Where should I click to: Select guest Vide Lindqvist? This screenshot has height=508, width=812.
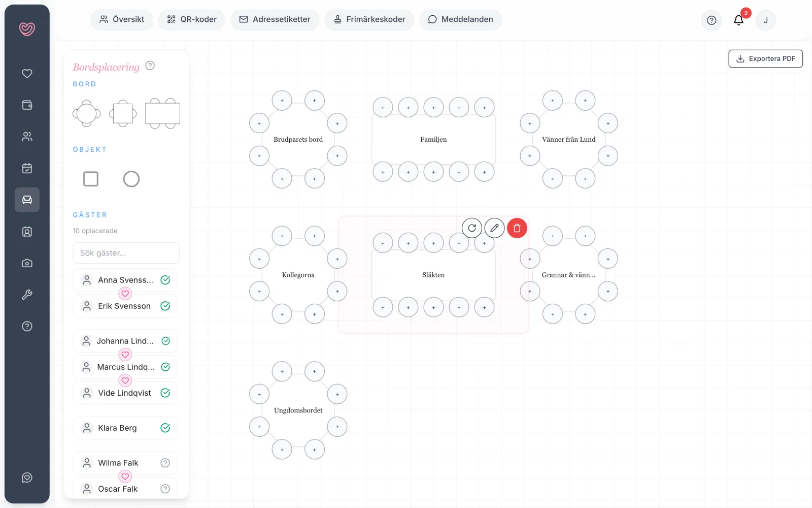click(125, 393)
